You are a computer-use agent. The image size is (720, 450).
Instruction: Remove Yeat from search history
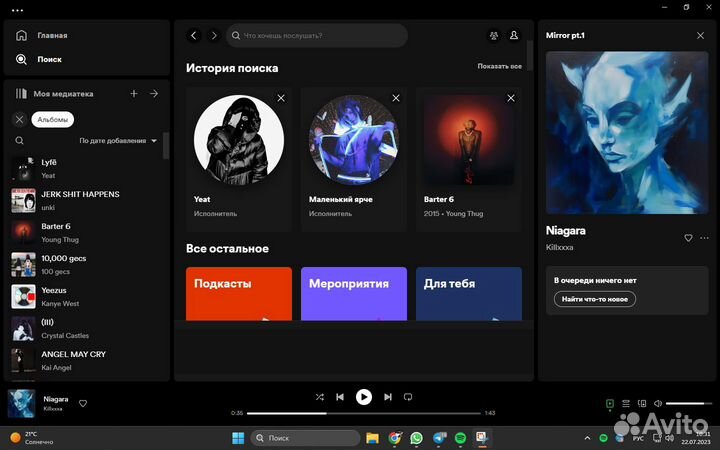[281, 98]
